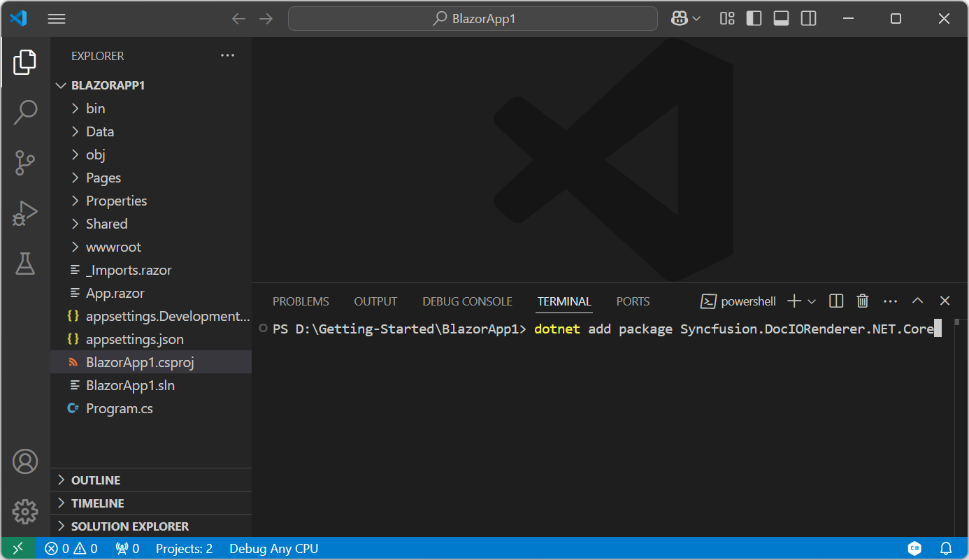Click Debug Any CPU in status bar
969x560 pixels.
pos(273,549)
